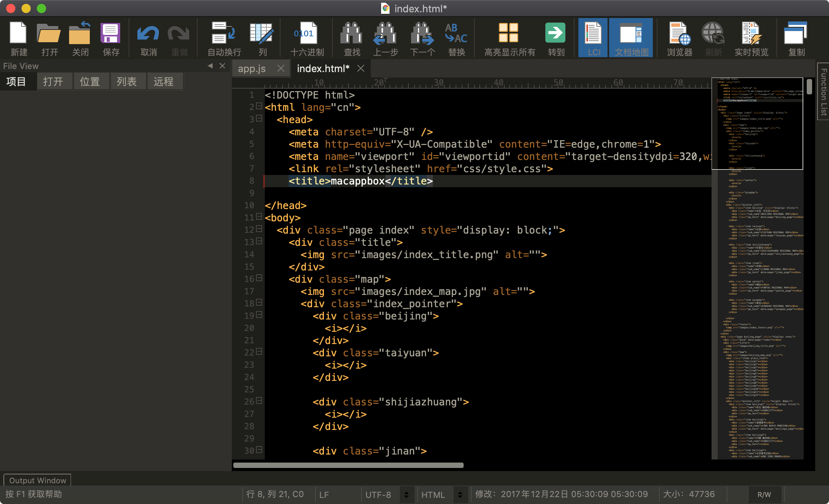829x504 pixels.
Task: Open replace dialog with 替换 icon
Action: [456, 38]
